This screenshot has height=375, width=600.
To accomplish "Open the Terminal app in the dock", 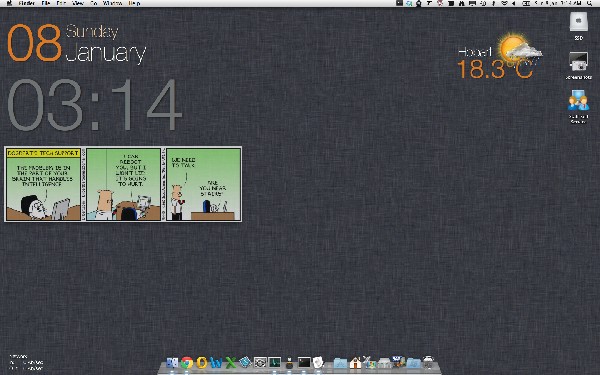I will [304, 362].
